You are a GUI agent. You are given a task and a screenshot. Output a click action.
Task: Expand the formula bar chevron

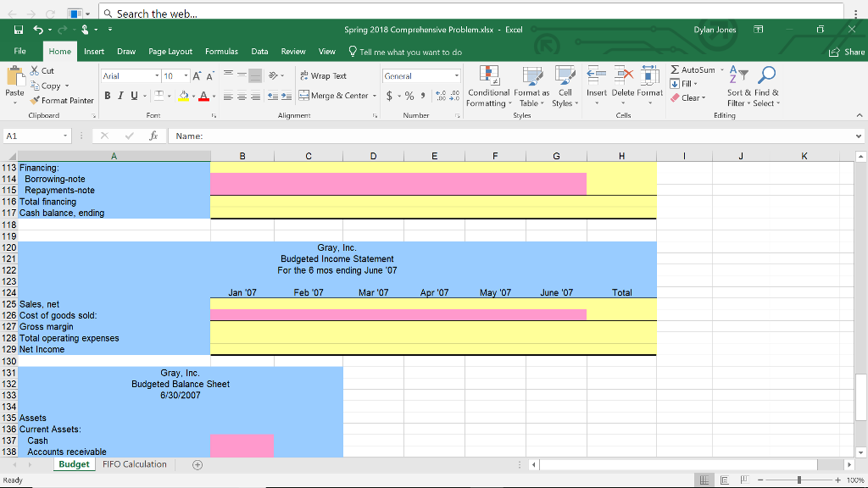tap(859, 136)
